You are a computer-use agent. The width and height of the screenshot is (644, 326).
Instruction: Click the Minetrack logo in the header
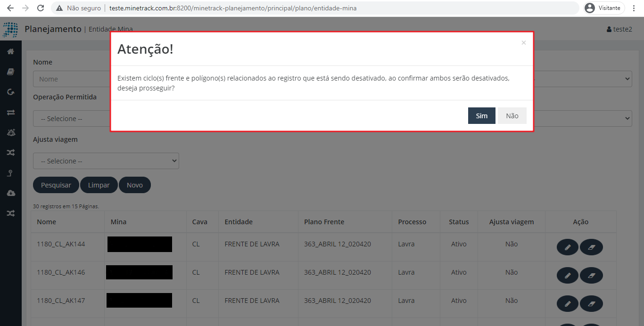tap(10, 29)
